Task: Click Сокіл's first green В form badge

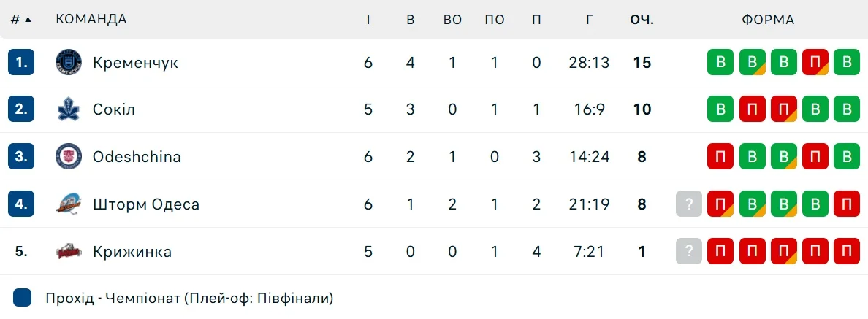Action: 720,109
